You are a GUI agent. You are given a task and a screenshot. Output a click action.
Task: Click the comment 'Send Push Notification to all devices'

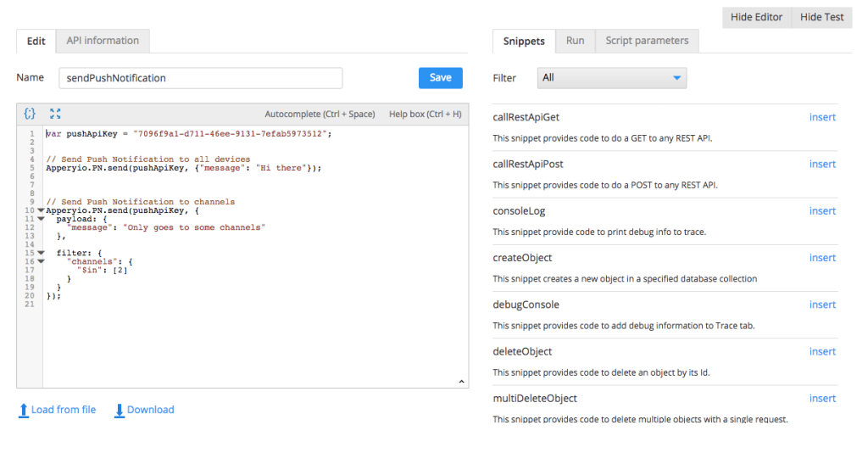click(147, 159)
